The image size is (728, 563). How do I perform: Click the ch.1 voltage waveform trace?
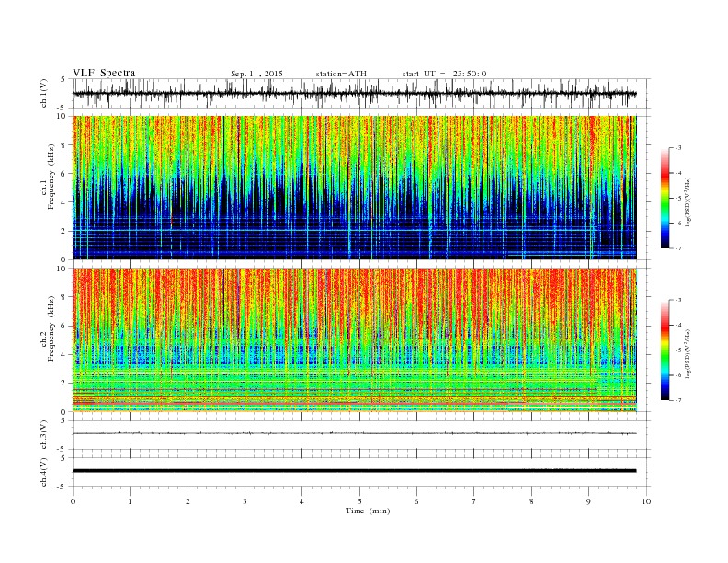355,94
